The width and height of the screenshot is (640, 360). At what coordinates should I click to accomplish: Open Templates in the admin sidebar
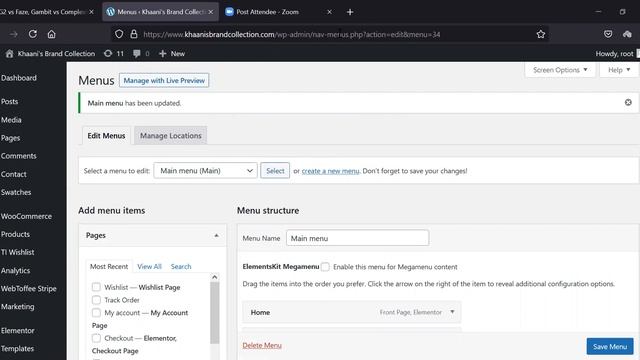coord(17,349)
